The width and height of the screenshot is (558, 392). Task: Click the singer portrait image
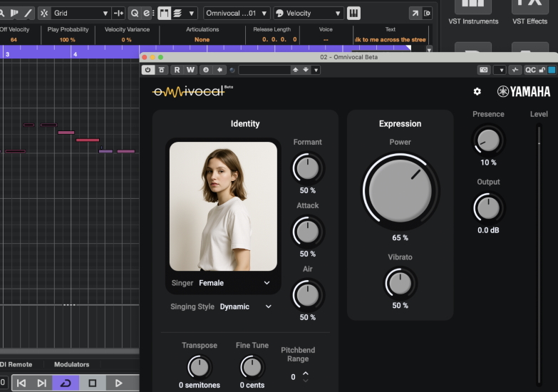pos(223,207)
